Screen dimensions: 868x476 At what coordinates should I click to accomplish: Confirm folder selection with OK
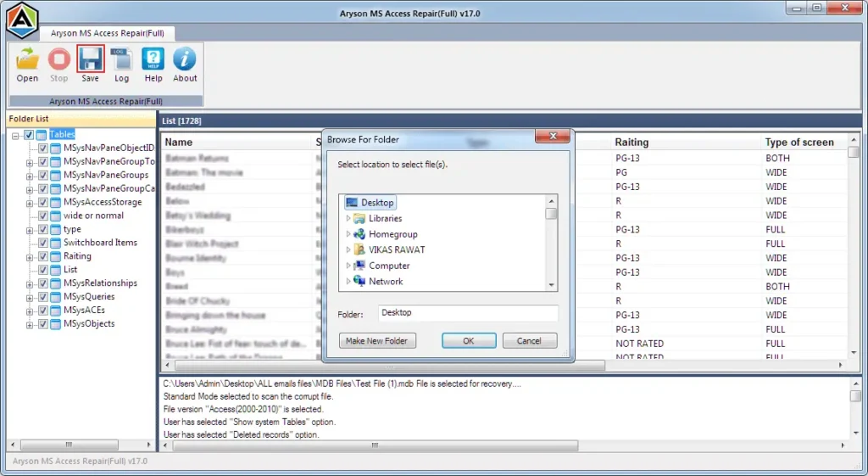coord(468,341)
